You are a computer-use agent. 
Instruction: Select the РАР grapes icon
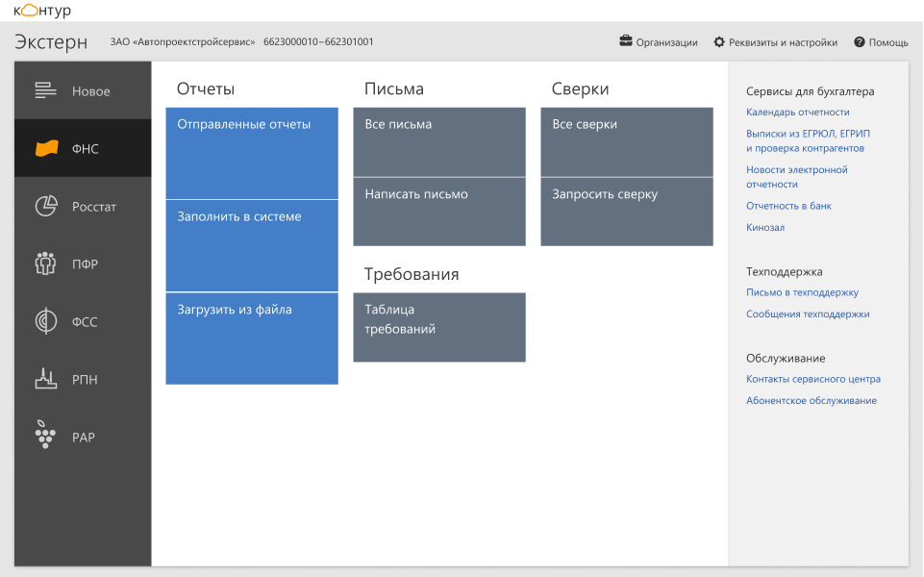tap(45, 435)
